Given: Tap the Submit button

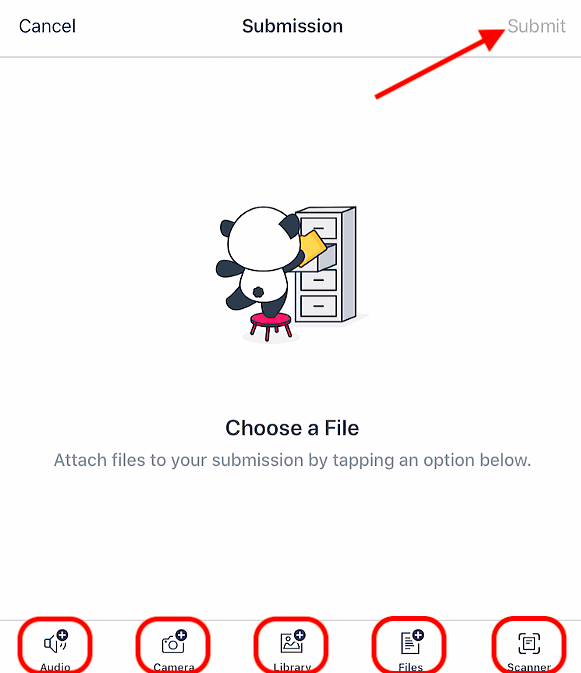Looking at the screenshot, I should click(536, 26).
